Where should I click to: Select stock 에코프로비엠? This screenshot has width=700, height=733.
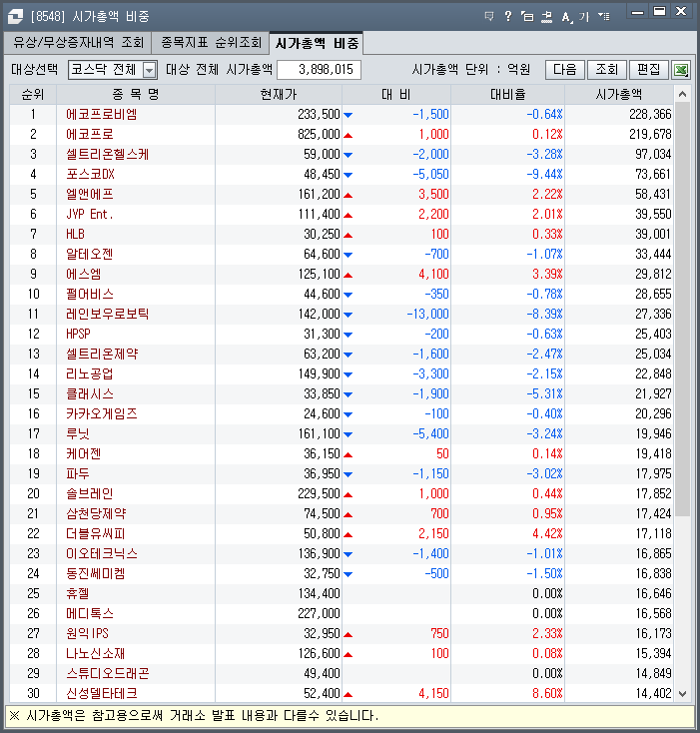102,115
